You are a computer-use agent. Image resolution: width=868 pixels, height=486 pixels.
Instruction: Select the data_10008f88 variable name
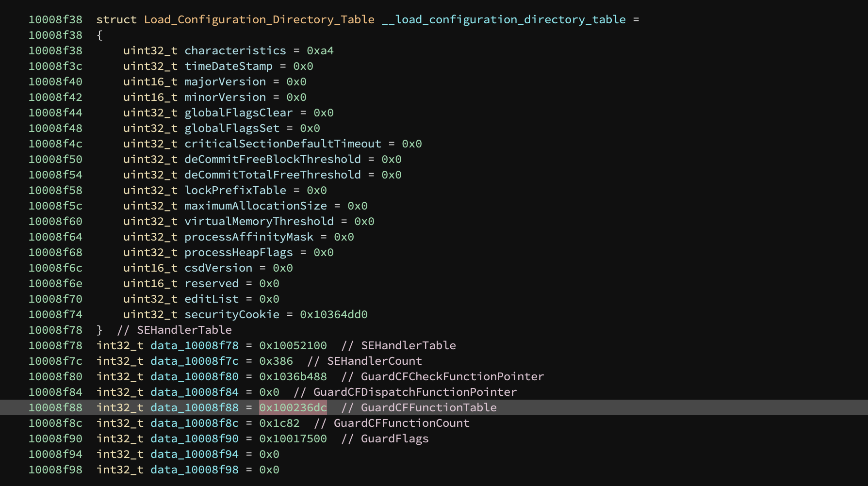pos(193,407)
